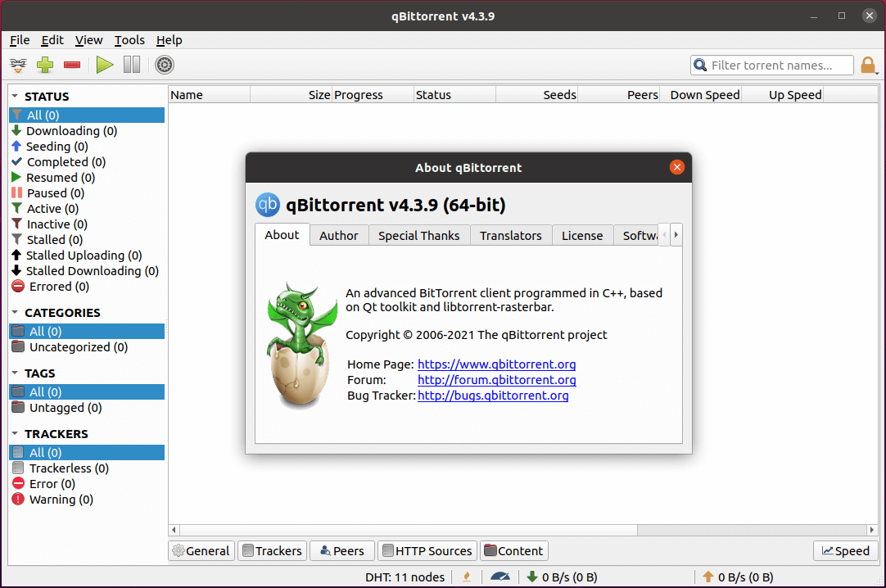Open the File menu
Image resolution: width=886 pixels, height=588 pixels.
[20, 40]
